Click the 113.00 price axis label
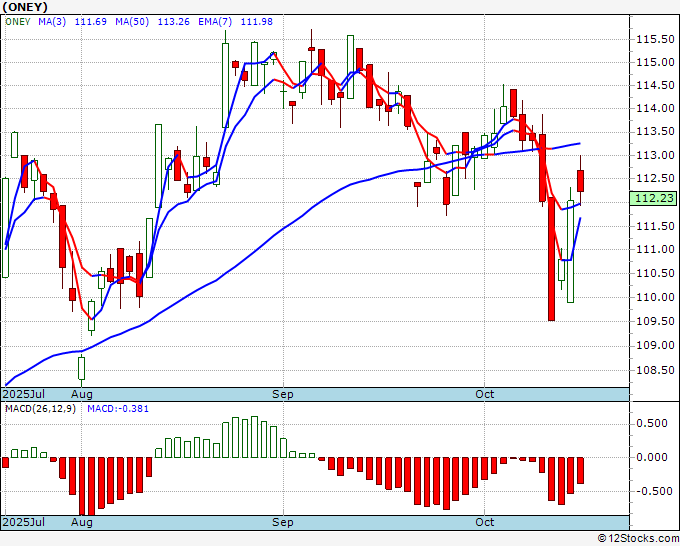680x546 pixels. [x=655, y=155]
